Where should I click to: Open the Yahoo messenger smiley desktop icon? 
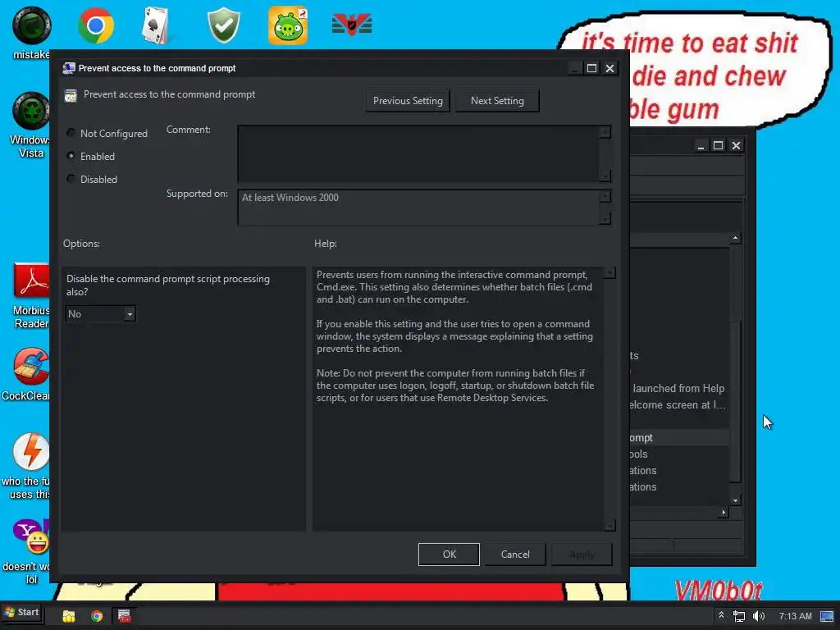[x=31, y=536]
